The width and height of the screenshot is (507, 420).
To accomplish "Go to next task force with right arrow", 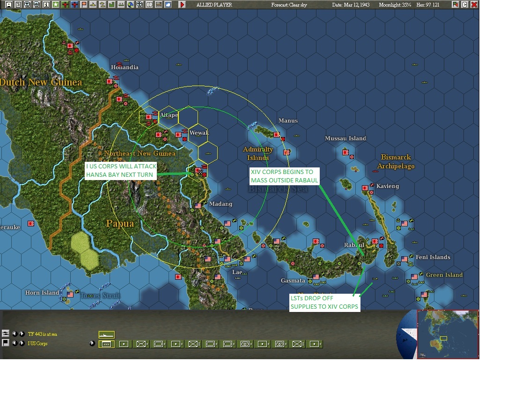I will point(22,334).
